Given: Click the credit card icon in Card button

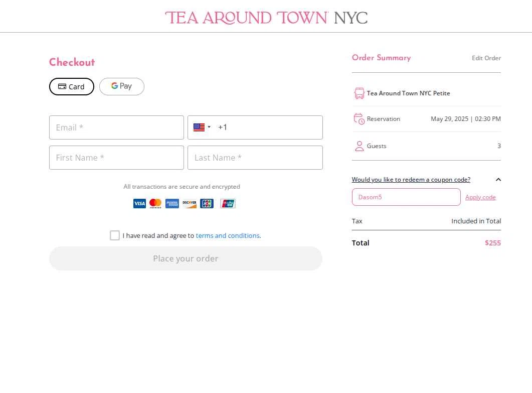Looking at the screenshot, I should coord(62,86).
